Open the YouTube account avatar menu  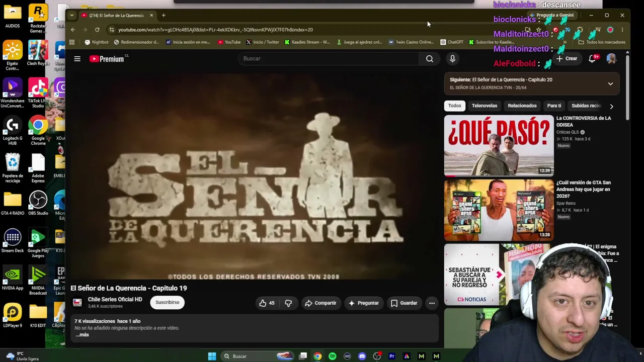coord(611,59)
